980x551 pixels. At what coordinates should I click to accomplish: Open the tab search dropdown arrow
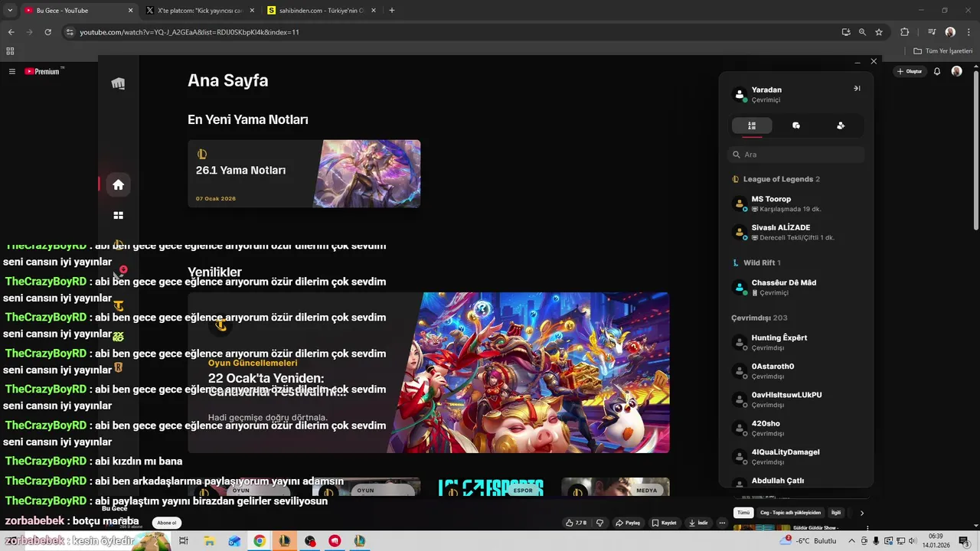click(9, 11)
